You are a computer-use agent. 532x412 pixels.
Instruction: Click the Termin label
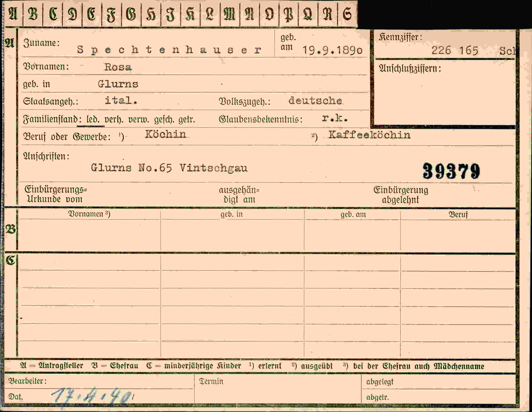pos(211,381)
